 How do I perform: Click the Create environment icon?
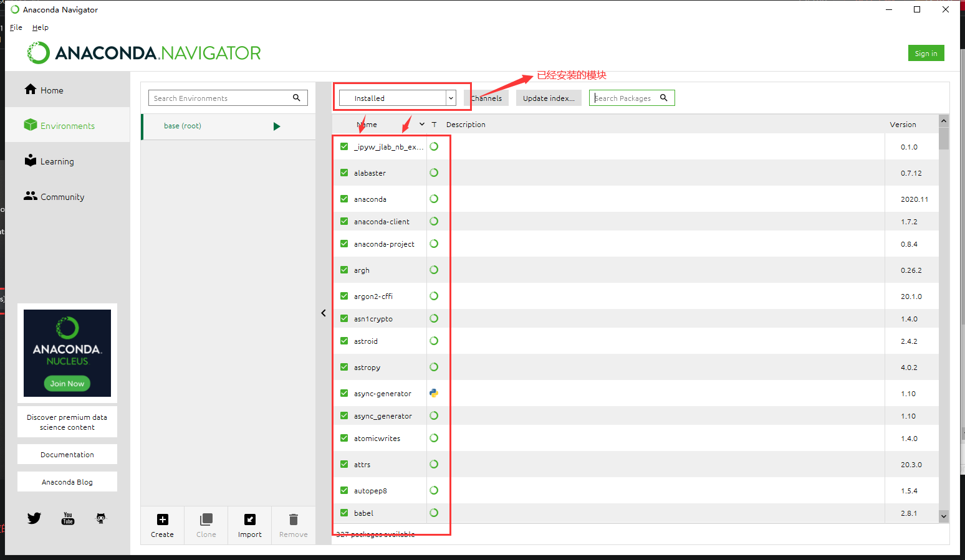pyautogui.click(x=163, y=520)
